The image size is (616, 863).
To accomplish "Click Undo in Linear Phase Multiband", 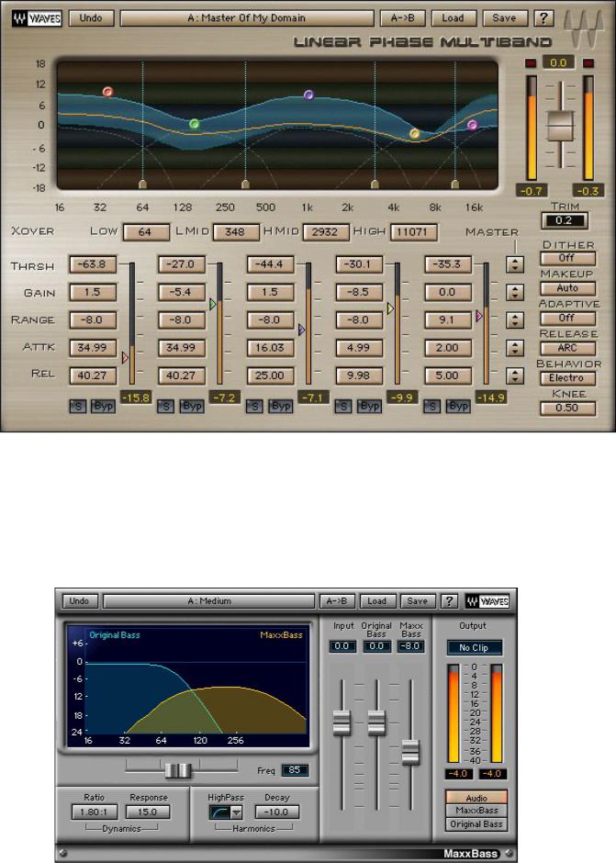I will 92,18.
